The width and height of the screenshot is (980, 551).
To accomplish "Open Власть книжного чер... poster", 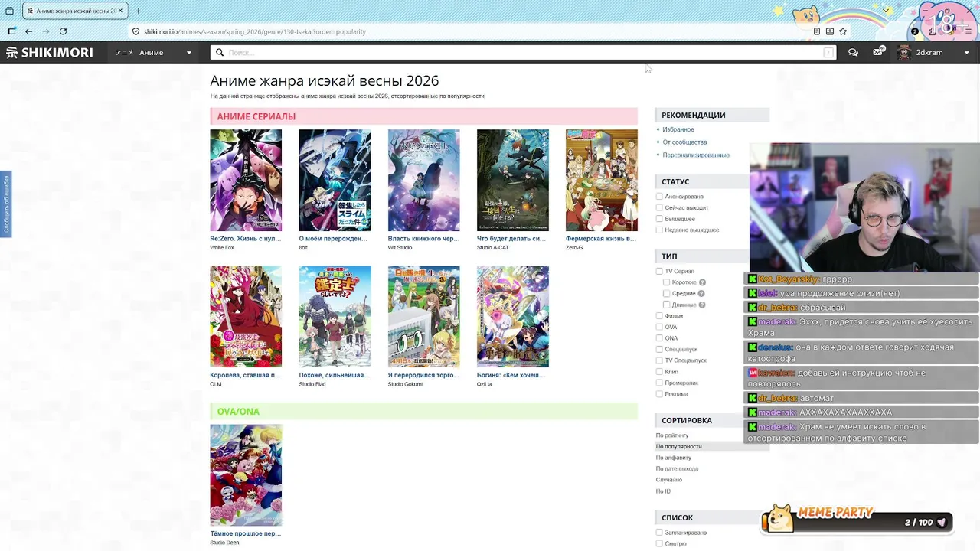I will tap(423, 180).
